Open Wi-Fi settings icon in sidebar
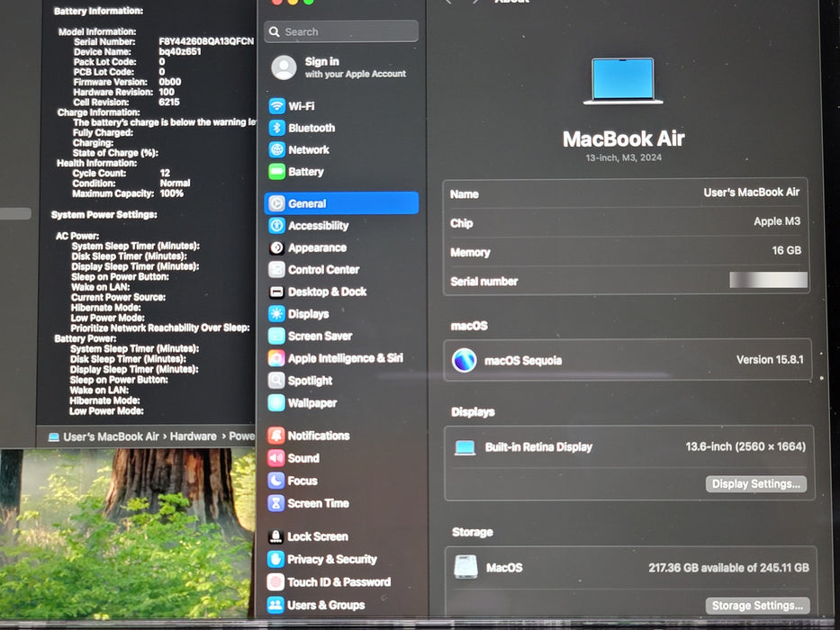The image size is (840, 630). pos(276,106)
